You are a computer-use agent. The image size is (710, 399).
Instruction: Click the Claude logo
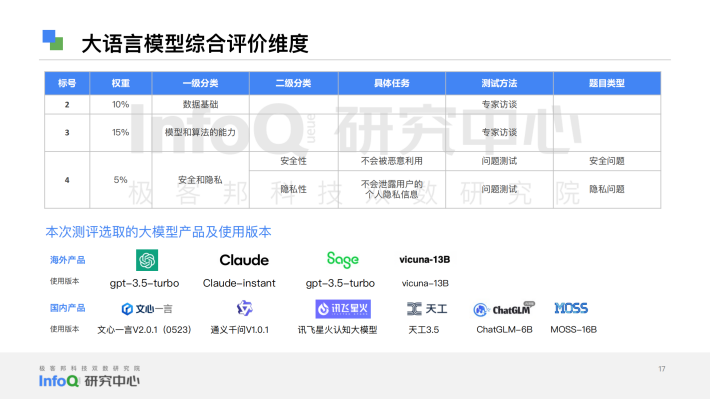(x=244, y=260)
